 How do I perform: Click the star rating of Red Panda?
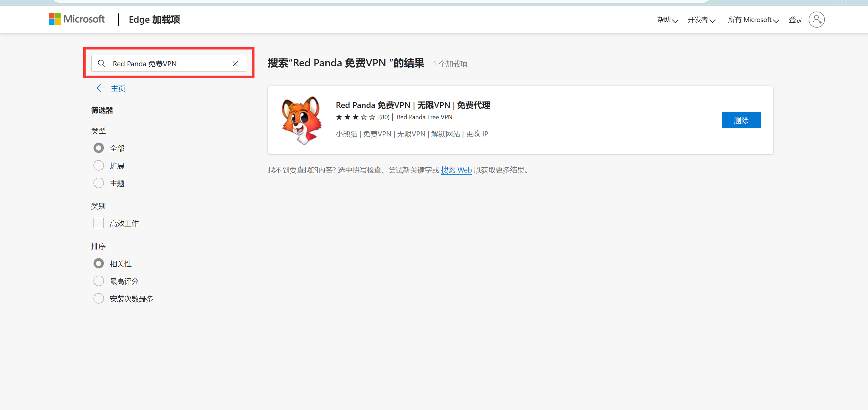355,117
